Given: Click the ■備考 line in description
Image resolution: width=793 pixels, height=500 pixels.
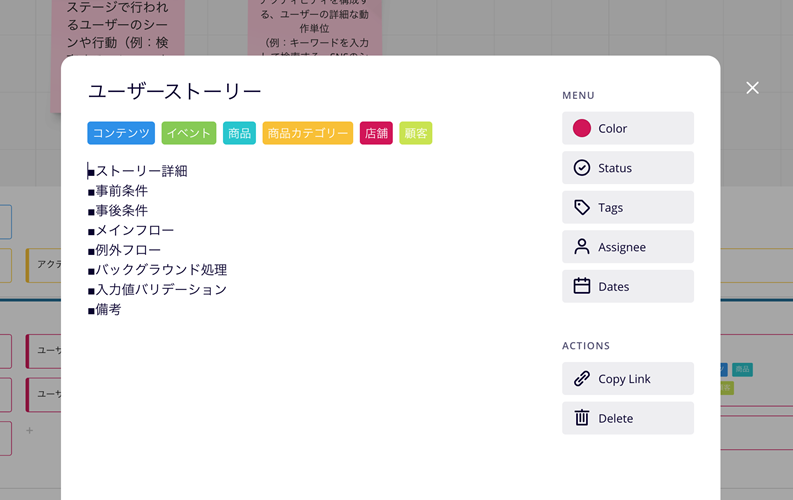Looking at the screenshot, I should [106, 309].
